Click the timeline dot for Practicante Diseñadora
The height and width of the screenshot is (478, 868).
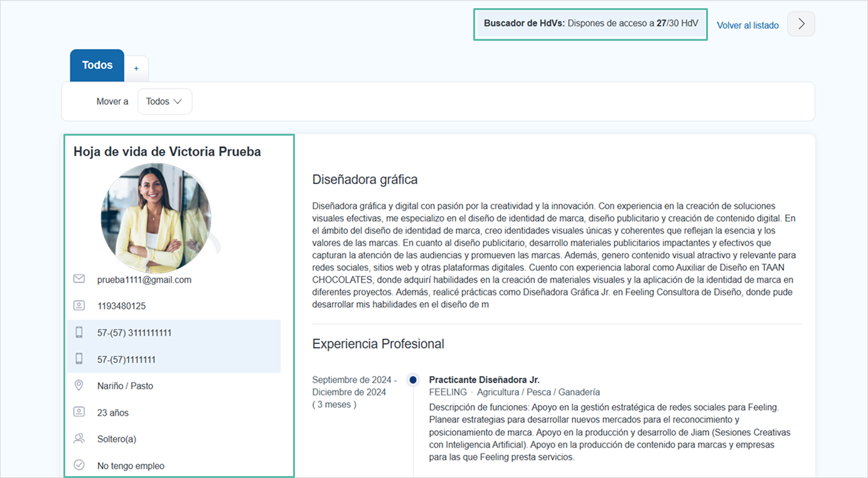[413, 379]
